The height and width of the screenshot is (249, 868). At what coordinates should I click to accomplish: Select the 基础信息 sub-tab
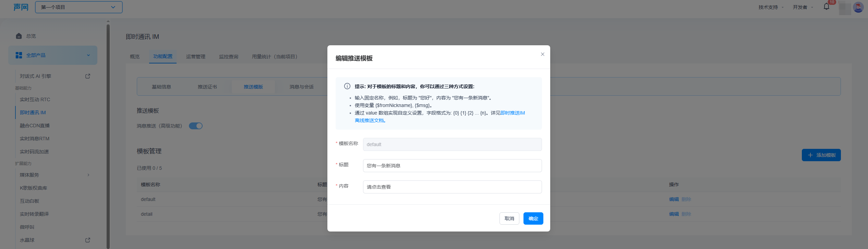tap(161, 87)
